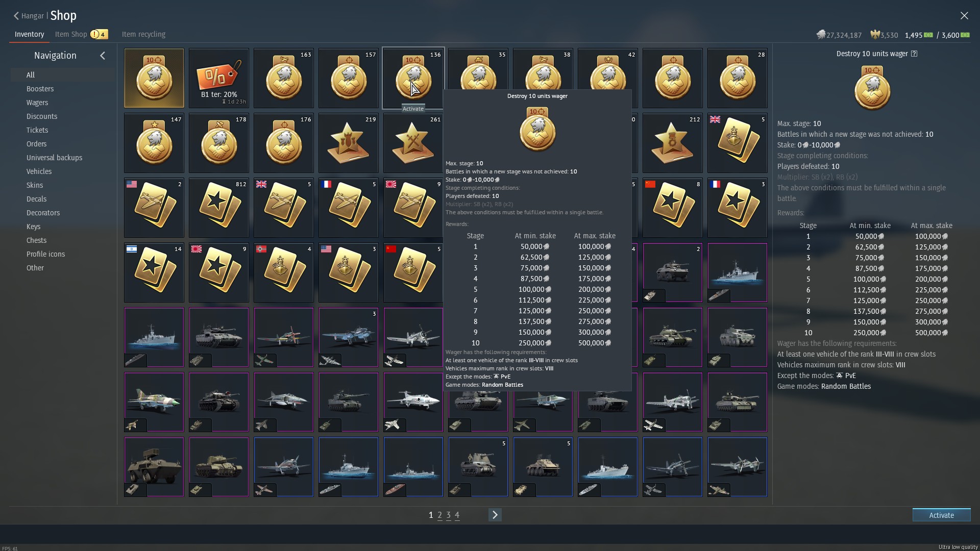Select the order item with count 212

click(672, 143)
